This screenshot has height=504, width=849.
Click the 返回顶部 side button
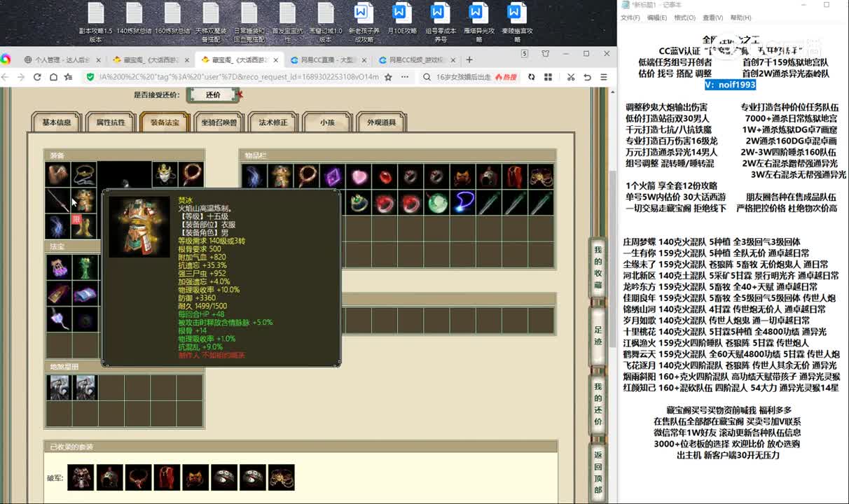click(598, 473)
